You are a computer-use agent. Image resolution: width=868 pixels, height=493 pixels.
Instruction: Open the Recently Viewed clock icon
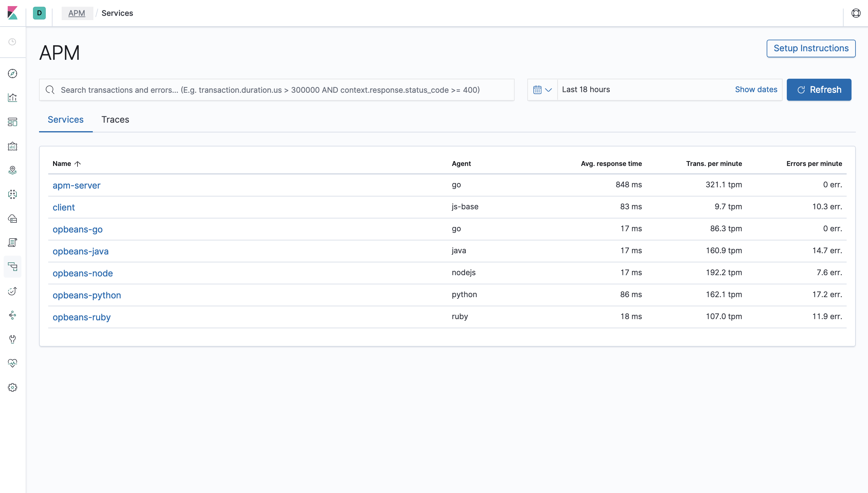pyautogui.click(x=13, y=42)
